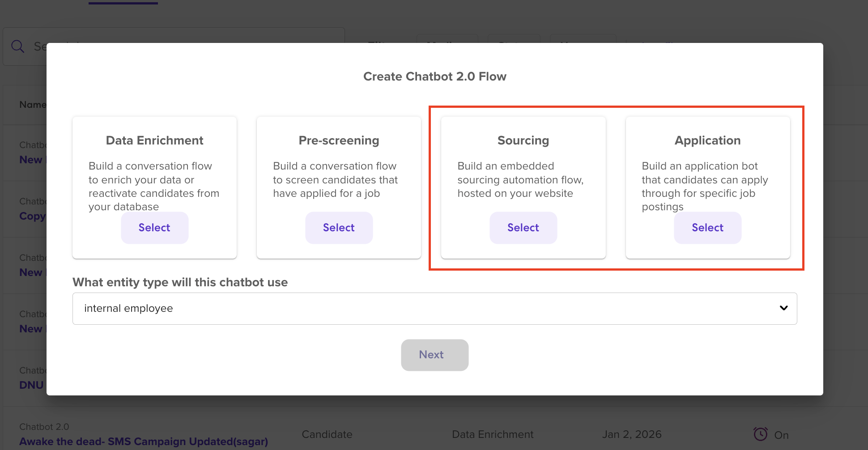Click Chatbot 2.0 label above Awake link
This screenshot has height=450, width=868.
pyautogui.click(x=44, y=427)
